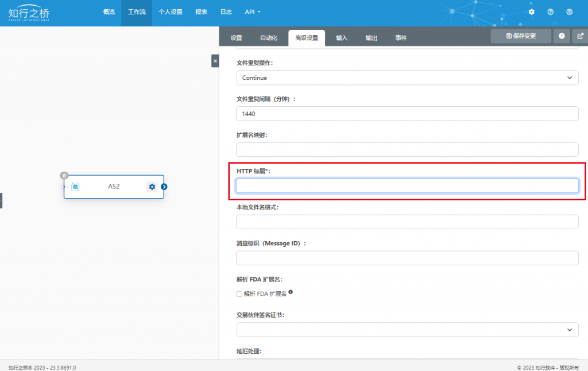
Task: Switch to the 自动化 tab
Action: [x=269, y=38]
